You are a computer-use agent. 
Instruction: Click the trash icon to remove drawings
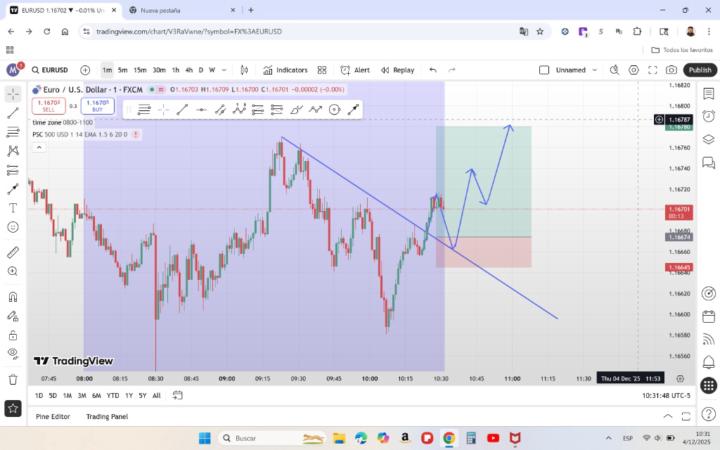[13, 379]
